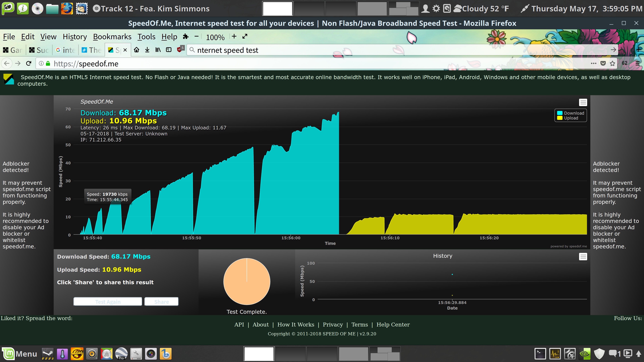Open the add-ons puzzle piece icon
The width and height of the screenshot is (644, 362).
[x=185, y=37]
